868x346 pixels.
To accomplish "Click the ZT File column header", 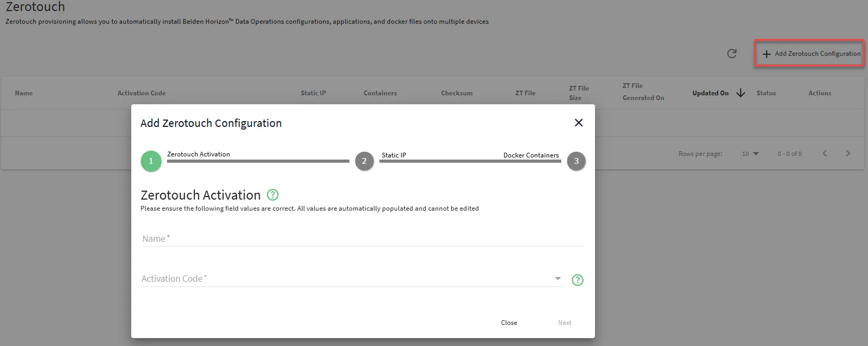I will coord(525,93).
